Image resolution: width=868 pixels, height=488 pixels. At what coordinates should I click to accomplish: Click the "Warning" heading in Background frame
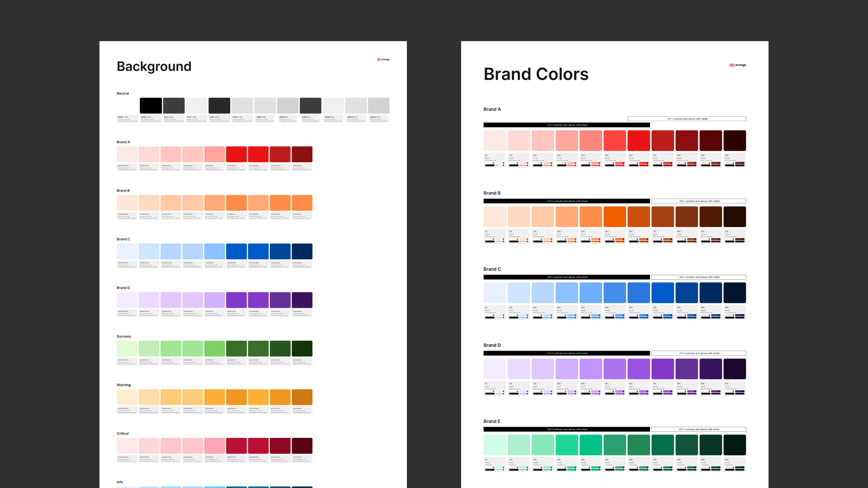click(x=124, y=385)
